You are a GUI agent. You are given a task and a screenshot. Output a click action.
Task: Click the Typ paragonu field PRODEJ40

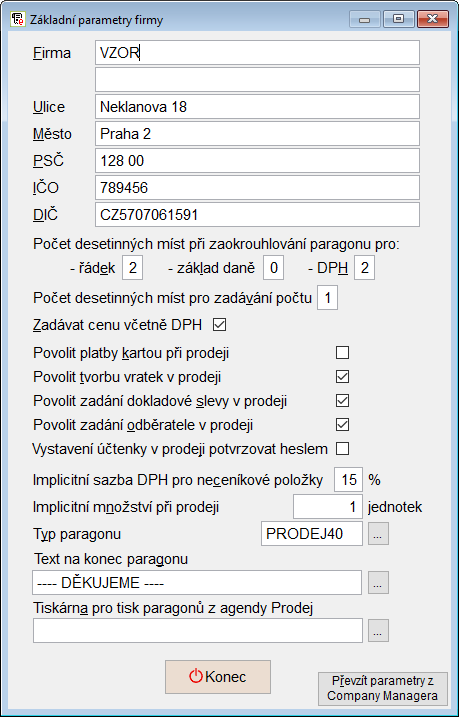[x=312, y=534]
